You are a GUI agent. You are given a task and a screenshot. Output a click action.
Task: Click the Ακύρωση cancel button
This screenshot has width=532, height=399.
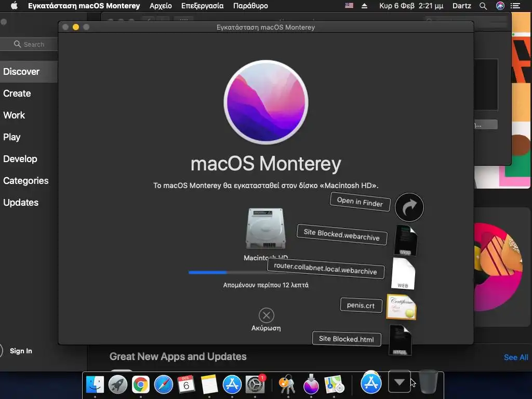[267, 320]
